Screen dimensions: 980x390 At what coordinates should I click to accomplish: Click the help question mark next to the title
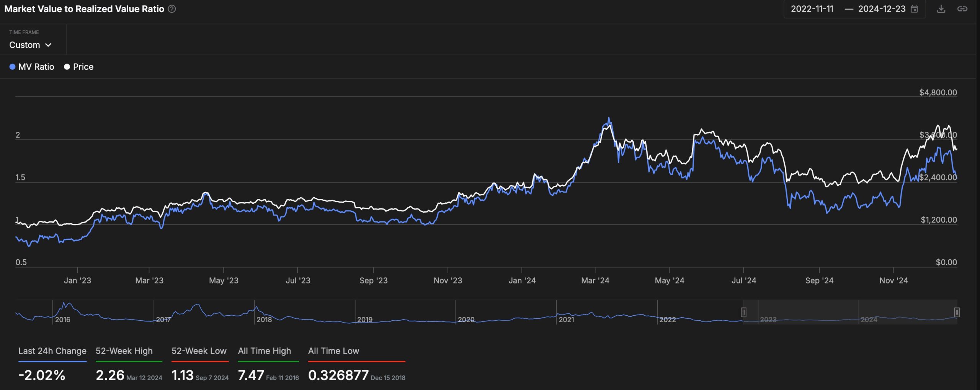click(172, 9)
